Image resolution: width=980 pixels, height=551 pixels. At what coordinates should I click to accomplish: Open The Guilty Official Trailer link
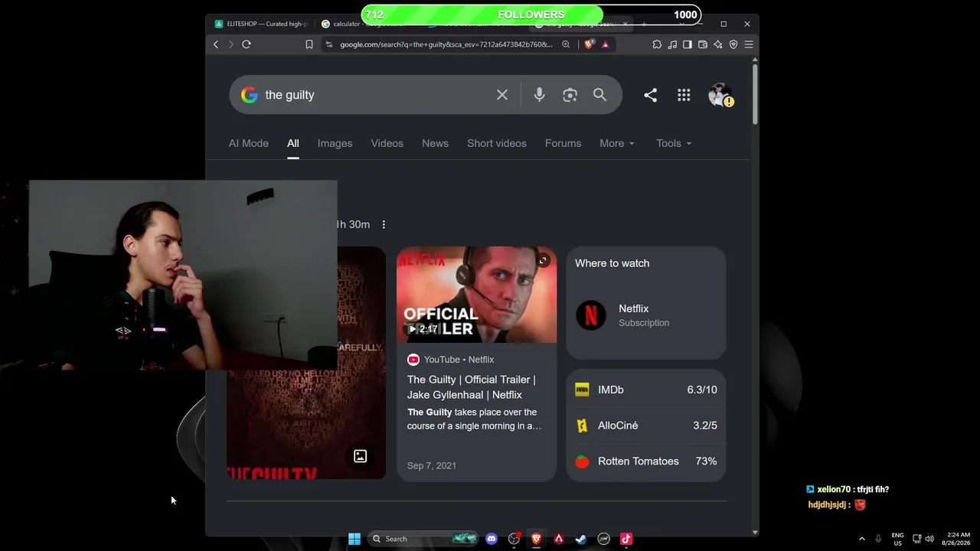tap(471, 387)
